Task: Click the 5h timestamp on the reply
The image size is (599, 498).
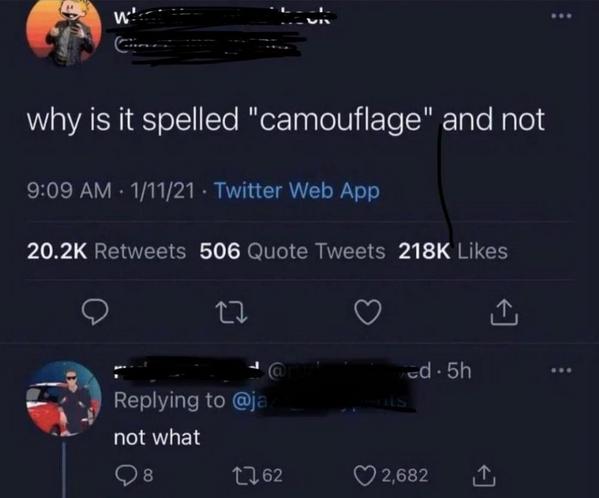Action: pyautogui.click(x=459, y=370)
